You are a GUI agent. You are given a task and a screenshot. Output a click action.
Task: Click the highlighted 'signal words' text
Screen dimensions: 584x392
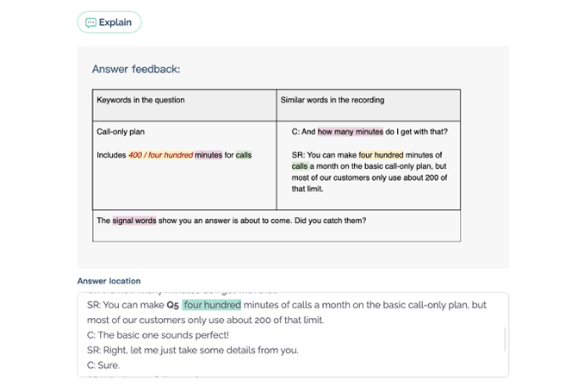click(134, 221)
